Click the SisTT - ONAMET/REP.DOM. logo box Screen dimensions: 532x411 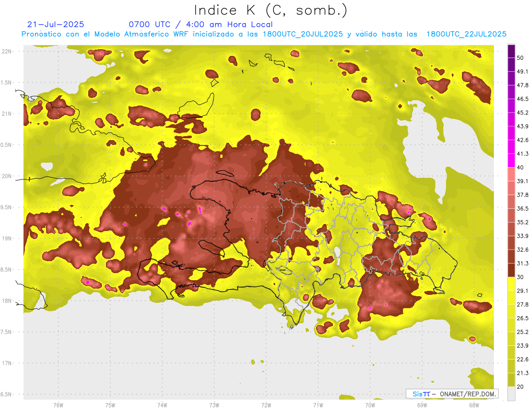pyautogui.click(x=452, y=394)
